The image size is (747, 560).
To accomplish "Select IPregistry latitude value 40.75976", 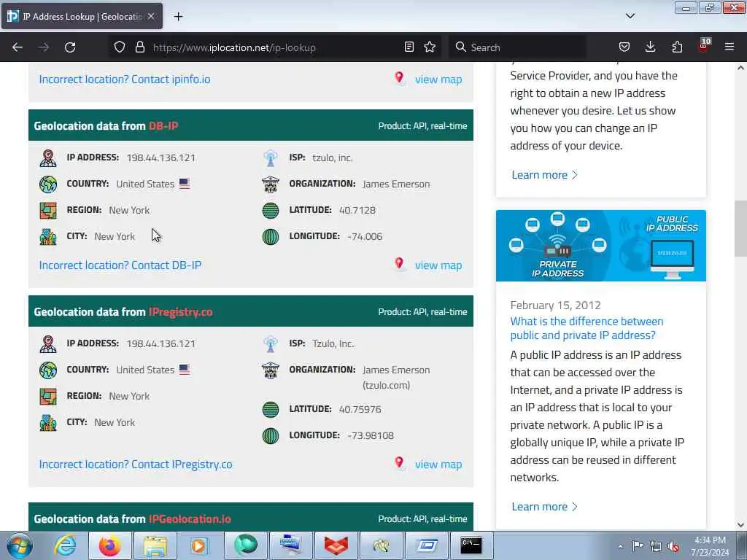I will [x=360, y=409].
